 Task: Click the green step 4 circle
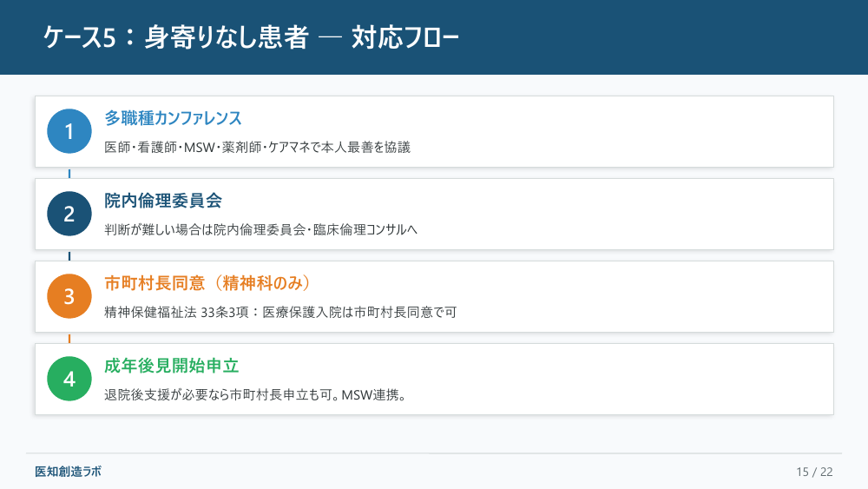tap(69, 379)
